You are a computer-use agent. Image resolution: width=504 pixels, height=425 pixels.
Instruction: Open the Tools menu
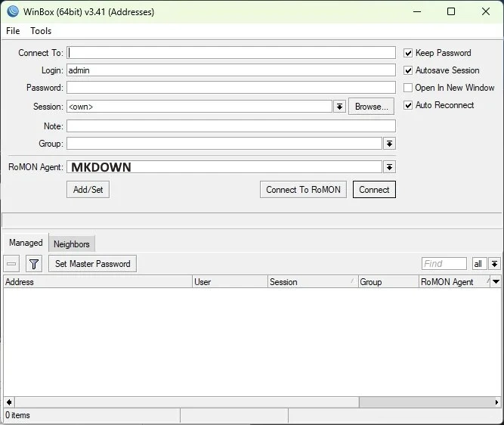pyautogui.click(x=41, y=31)
